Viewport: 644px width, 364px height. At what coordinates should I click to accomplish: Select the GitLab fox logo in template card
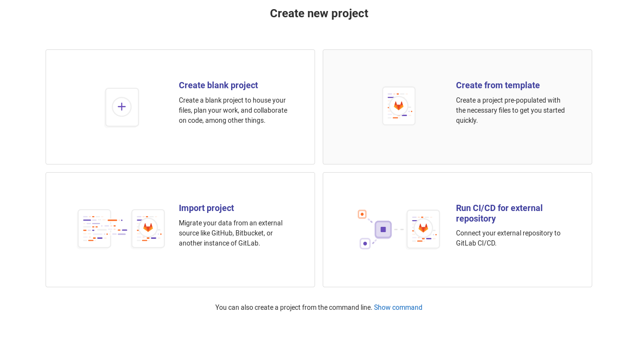coord(399,106)
